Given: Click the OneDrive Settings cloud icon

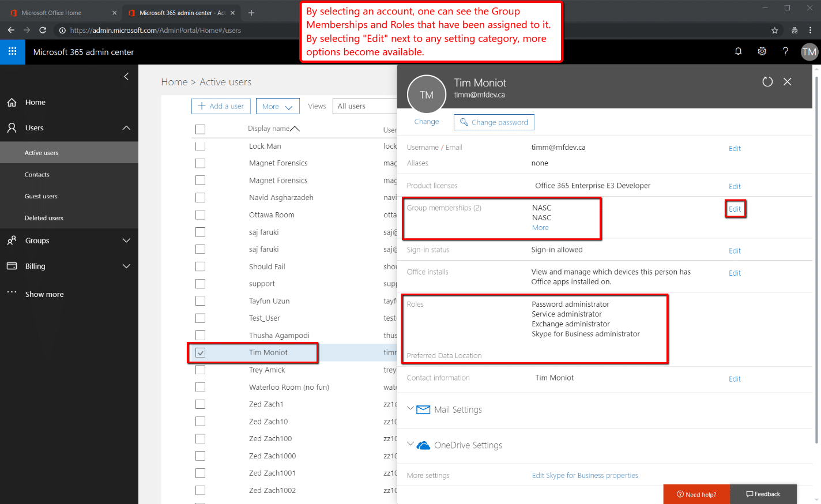Looking at the screenshot, I should point(423,445).
